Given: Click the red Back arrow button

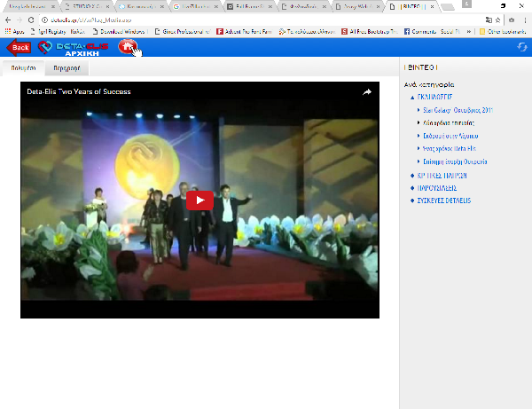Looking at the screenshot, I should tap(19, 48).
